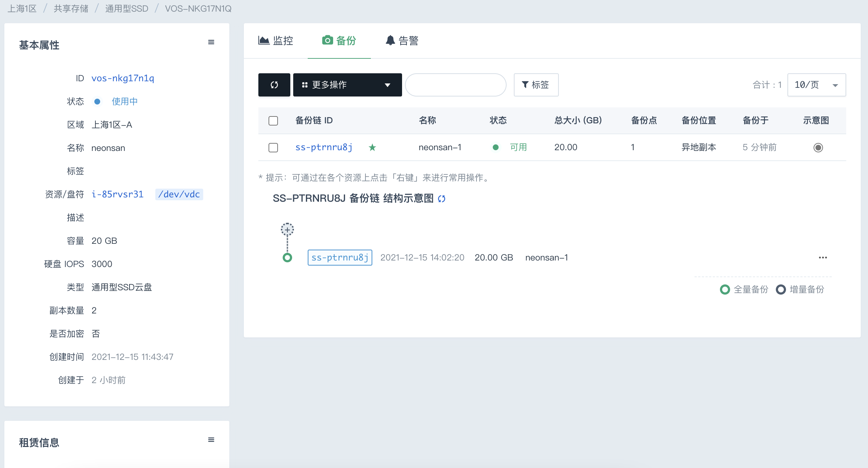
Task: Click the 通用型SSD云盘 type value
Action: tap(122, 287)
